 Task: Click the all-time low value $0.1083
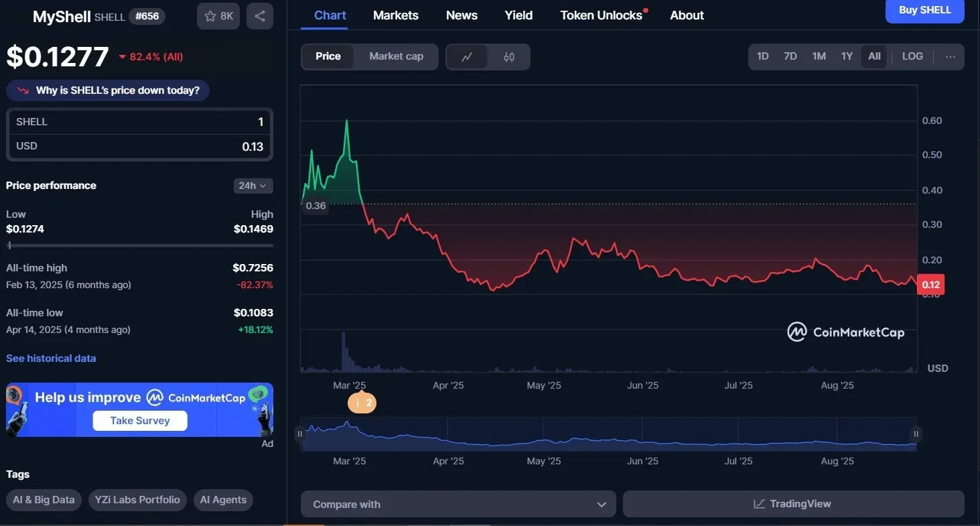pyautogui.click(x=253, y=313)
